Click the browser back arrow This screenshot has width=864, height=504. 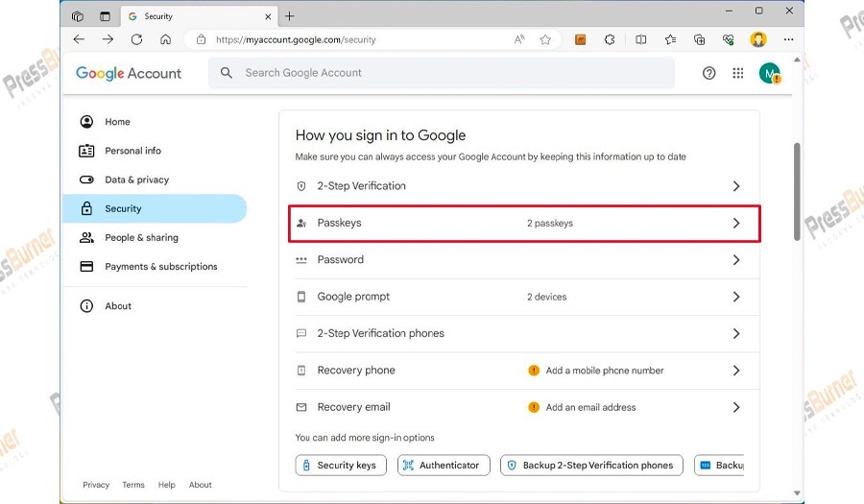[79, 39]
